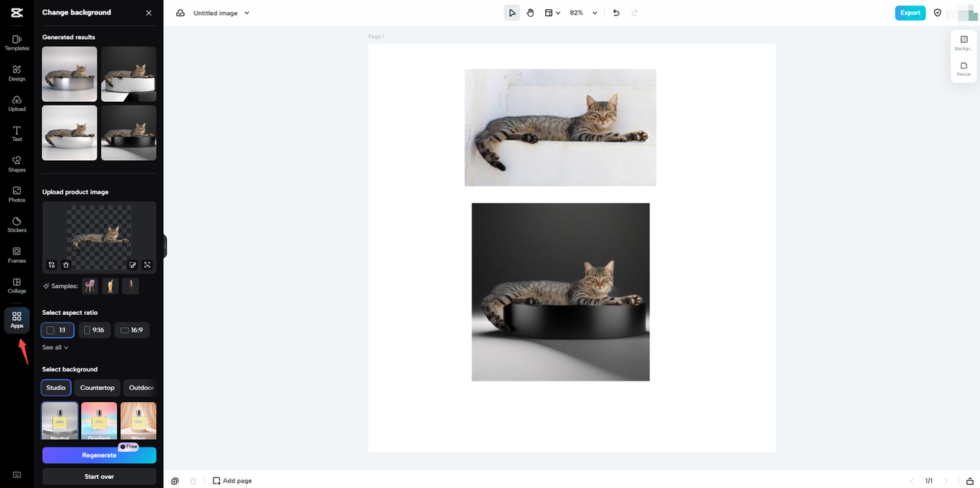Screen dimensions: 980x488
Task: Choose the pink chair sample image
Action: (x=90, y=286)
